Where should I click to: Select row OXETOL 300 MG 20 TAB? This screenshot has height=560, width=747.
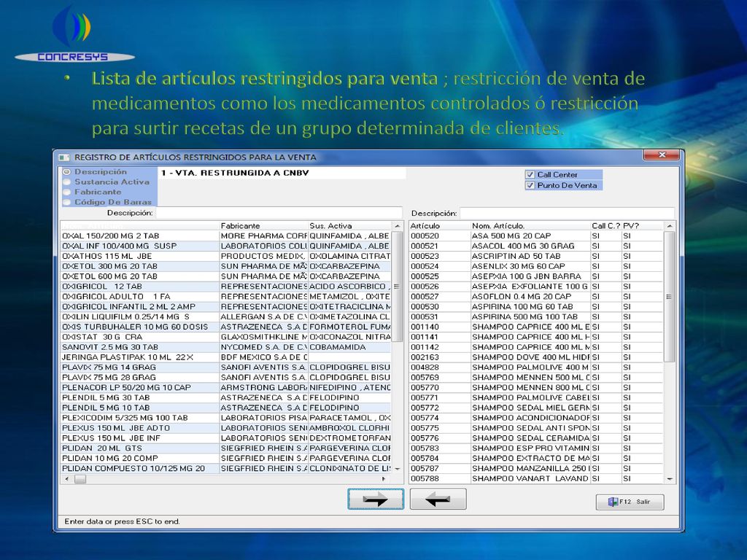coord(226,266)
